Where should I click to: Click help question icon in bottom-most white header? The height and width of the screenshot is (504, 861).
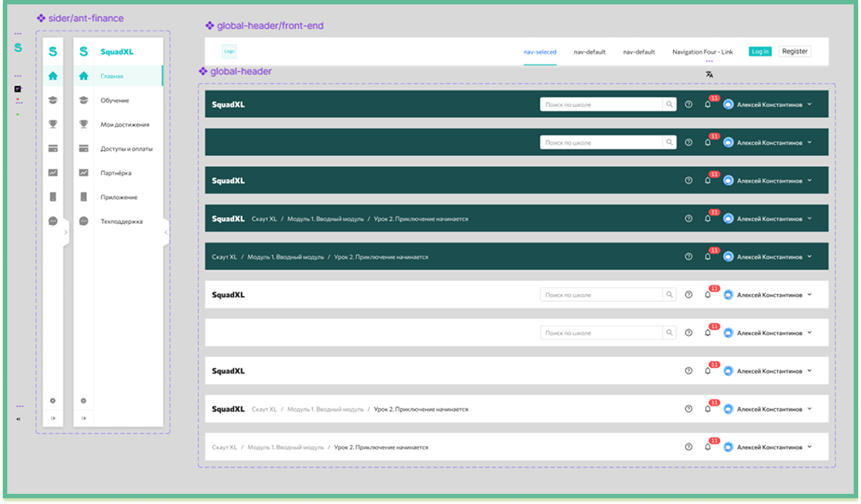(x=689, y=447)
